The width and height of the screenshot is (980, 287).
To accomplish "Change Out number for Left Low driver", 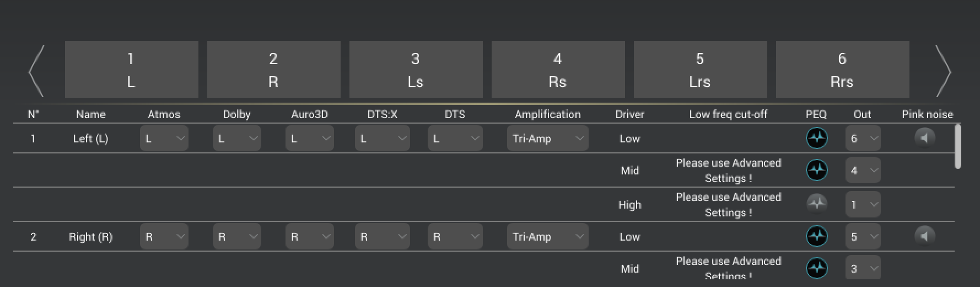I will pyautogui.click(x=863, y=139).
